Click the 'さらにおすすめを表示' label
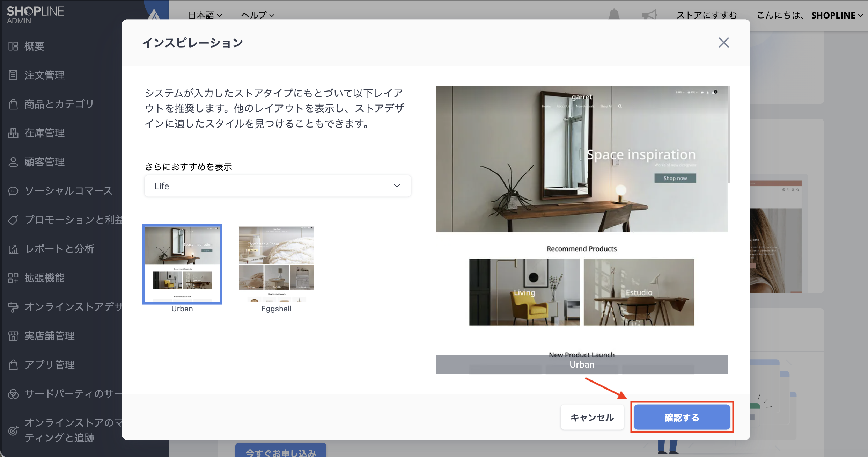Image resolution: width=868 pixels, height=457 pixels. point(189,167)
